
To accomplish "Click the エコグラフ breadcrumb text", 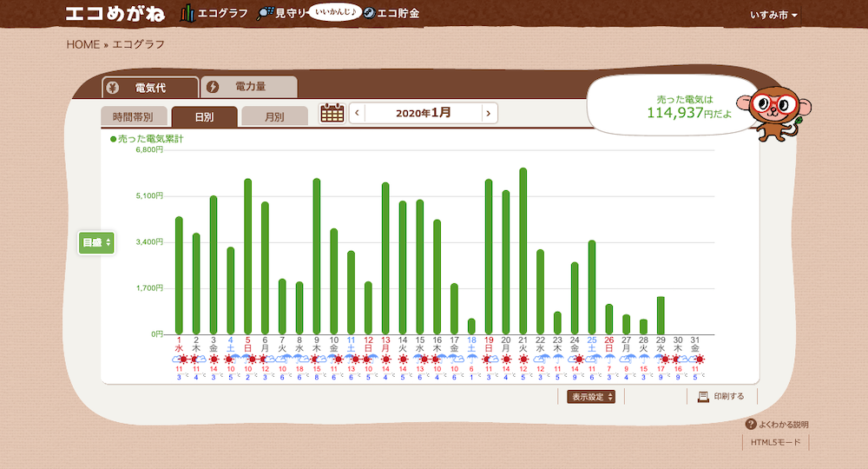I will (138, 44).
